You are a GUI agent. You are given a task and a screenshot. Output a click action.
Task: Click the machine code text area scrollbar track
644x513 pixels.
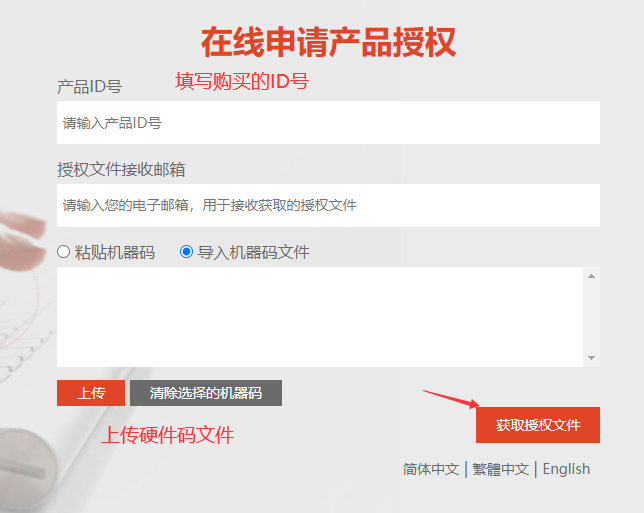click(x=591, y=316)
